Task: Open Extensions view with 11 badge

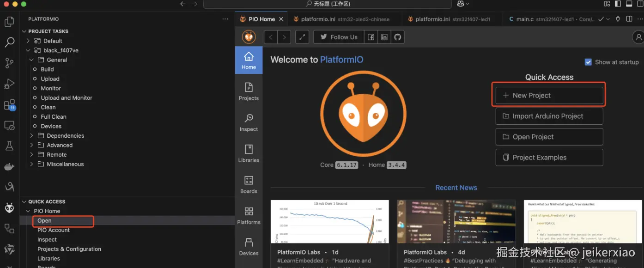Action: coord(9,105)
